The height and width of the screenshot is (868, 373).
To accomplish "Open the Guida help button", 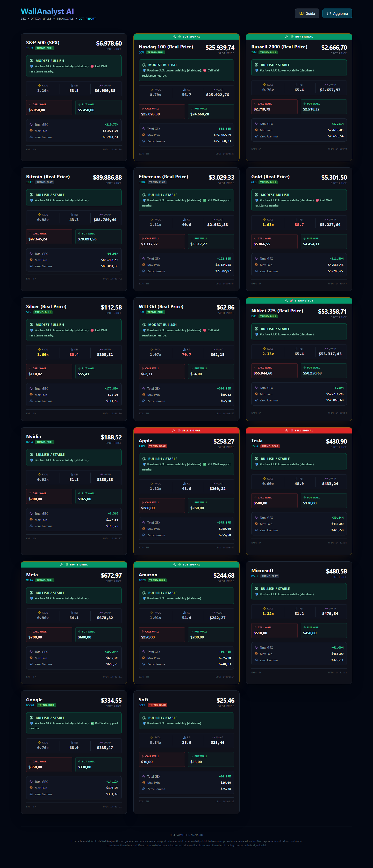I will (x=307, y=13).
